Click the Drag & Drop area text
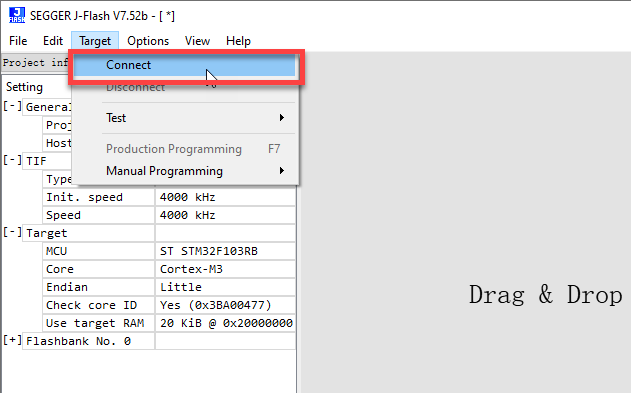 tap(545, 295)
